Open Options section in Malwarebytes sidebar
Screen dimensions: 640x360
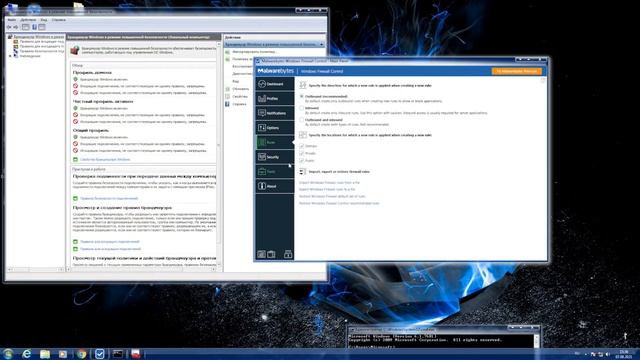click(275, 128)
